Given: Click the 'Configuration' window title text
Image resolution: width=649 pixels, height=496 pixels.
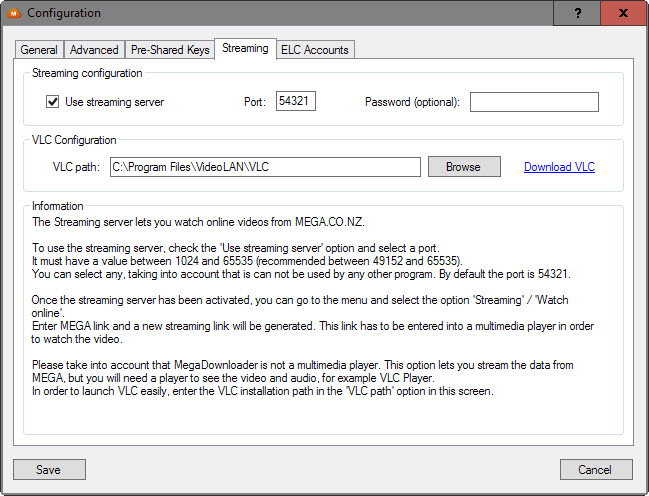Looking at the screenshot, I should point(64,13).
